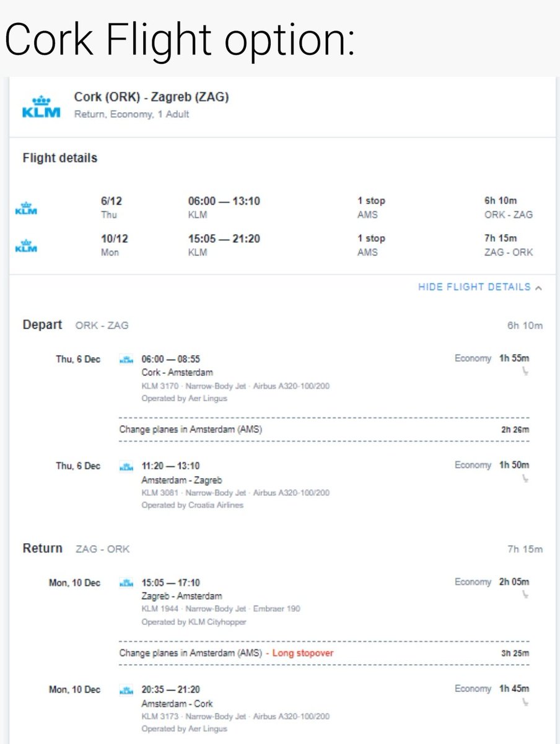
Task: Click the 6h 10m ORK - ZAG summary duration
Action: pos(508,208)
